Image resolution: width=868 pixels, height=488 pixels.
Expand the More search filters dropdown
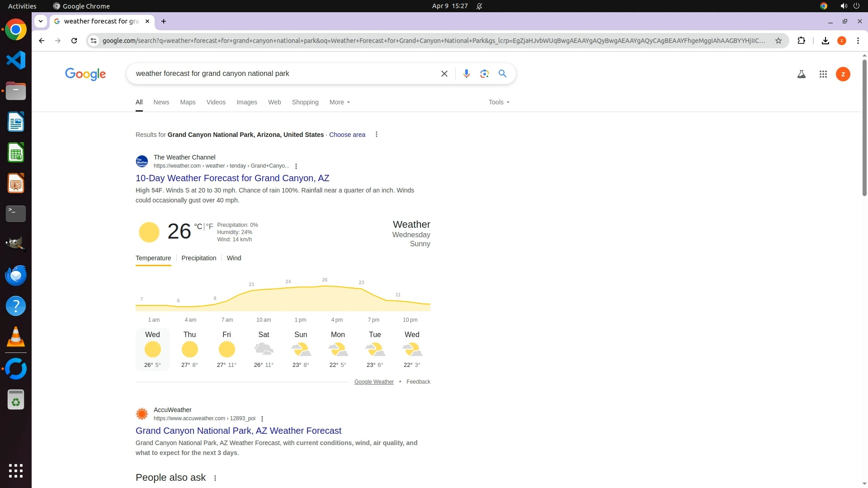point(340,102)
